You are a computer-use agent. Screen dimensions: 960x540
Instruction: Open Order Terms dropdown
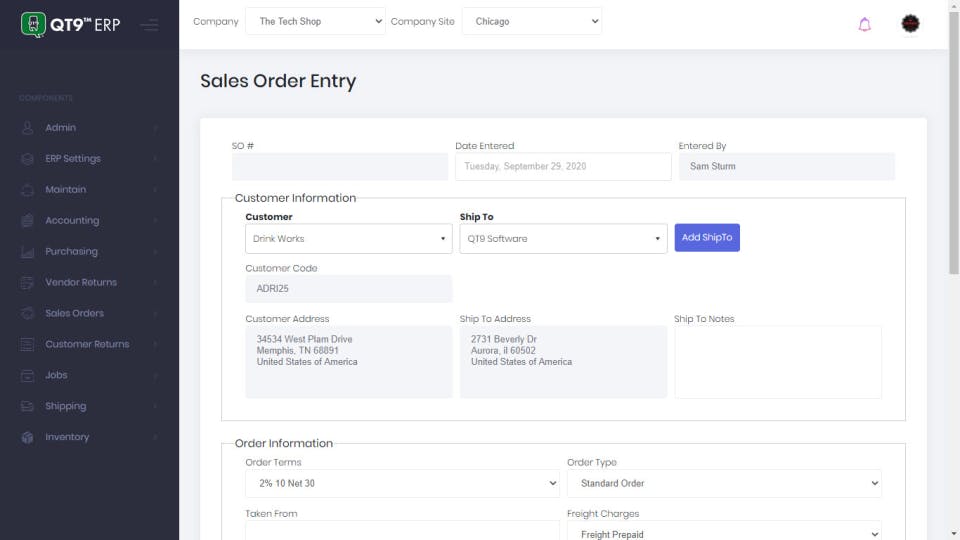(x=402, y=484)
